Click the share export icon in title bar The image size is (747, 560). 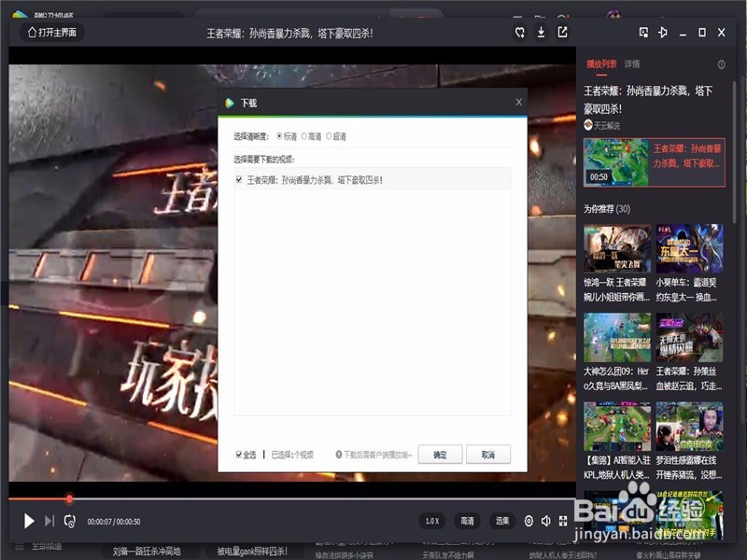point(563,33)
